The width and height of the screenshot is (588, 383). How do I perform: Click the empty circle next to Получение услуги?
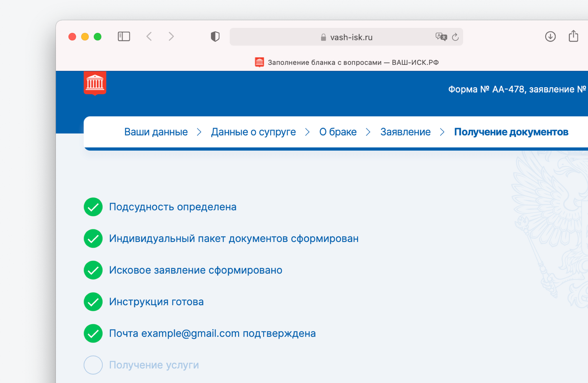pyautogui.click(x=93, y=365)
